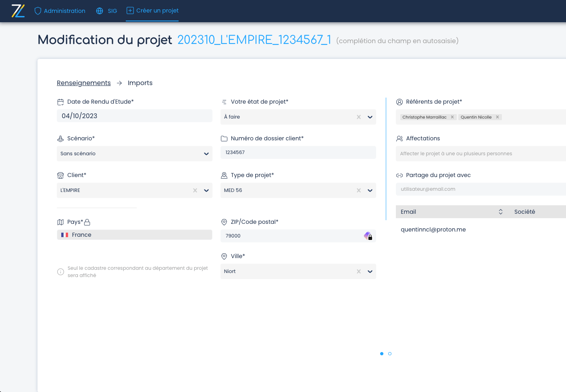
Task: Open the SIG globe menu item
Action: coord(106,11)
